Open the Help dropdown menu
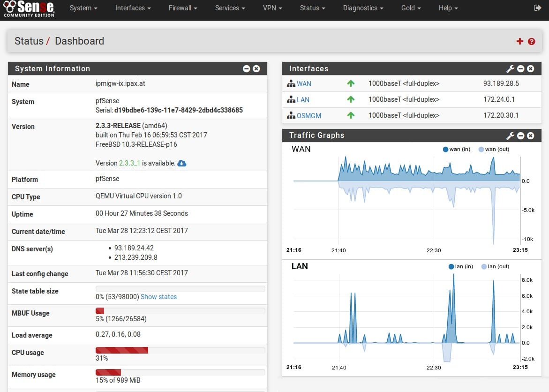 (448, 8)
